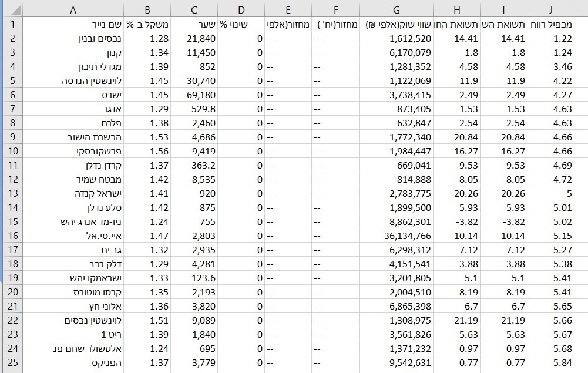Viewport: 588px width, 373px height.
Task: Select row 25 header
Action: 13,362
